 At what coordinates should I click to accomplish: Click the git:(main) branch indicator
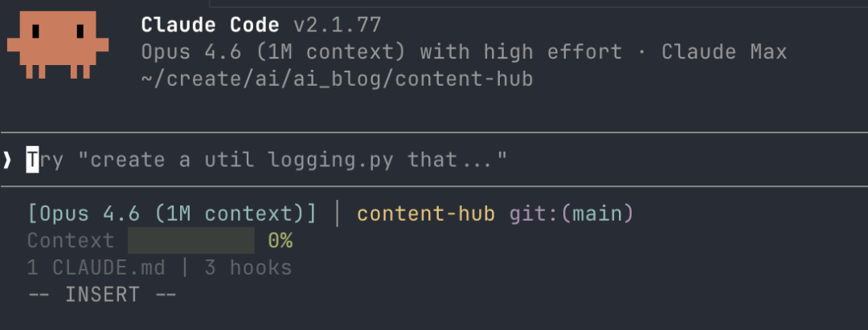pos(571,214)
